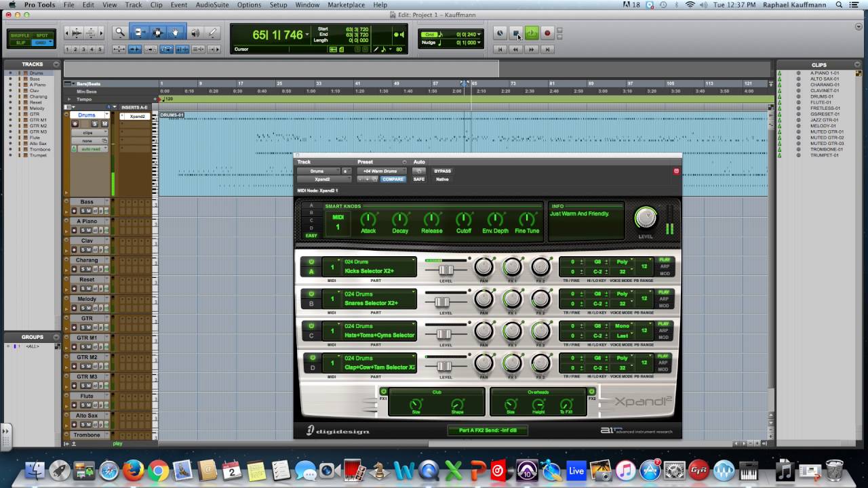Click the Online sync transport button
The height and width of the screenshot is (488, 868).
[x=500, y=33]
